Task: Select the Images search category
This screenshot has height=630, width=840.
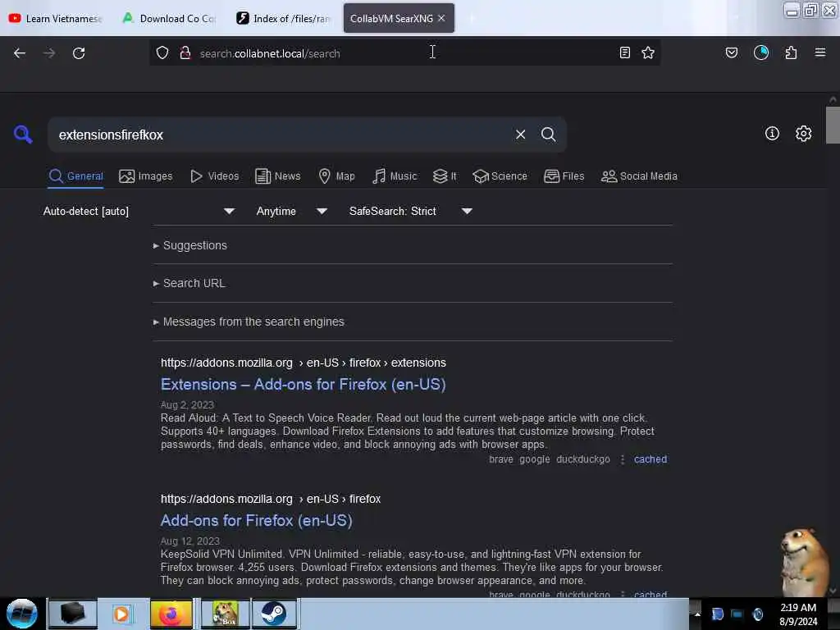Action: tap(146, 176)
